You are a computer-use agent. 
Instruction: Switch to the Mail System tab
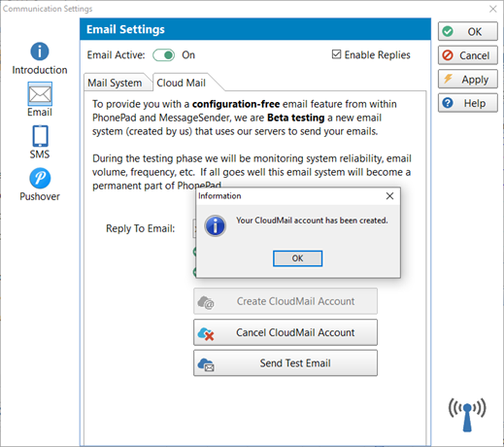pyautogui.click(x=115, y=83)
